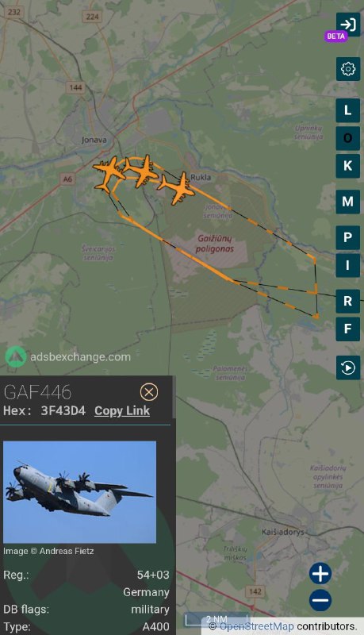Click the adsbexchange.com logo
The height and width of the screenshot is (635, 364).
(x=68, y=356)
